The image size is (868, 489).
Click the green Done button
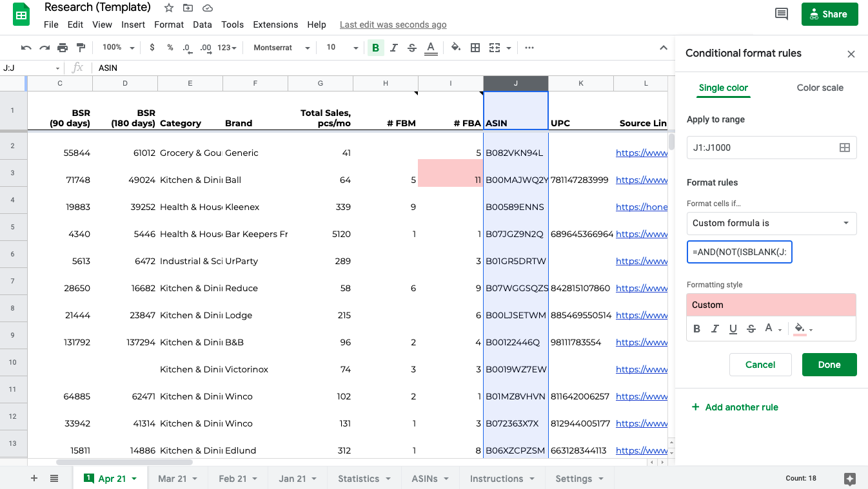829,365
